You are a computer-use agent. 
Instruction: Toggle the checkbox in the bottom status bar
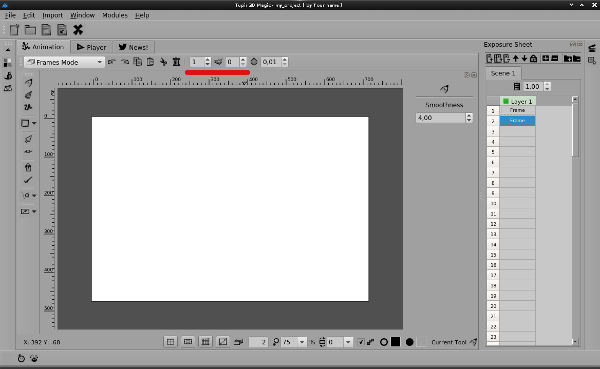(361, 342)
